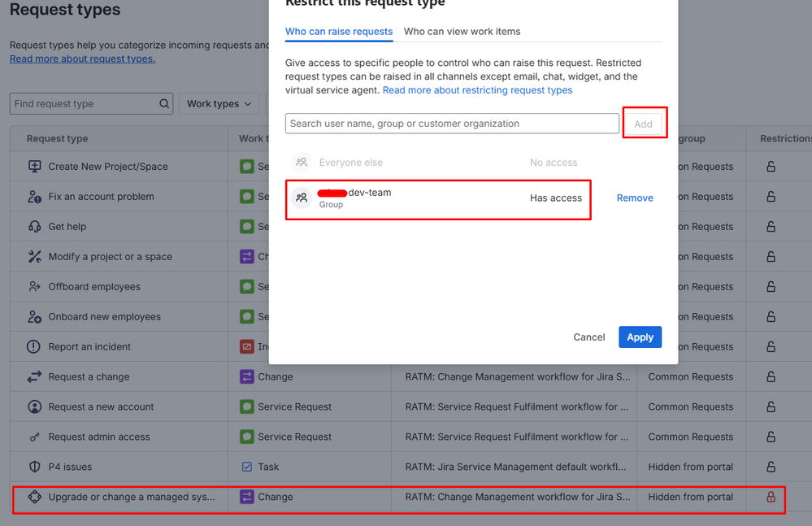Click the Fix an account problem icon

pos(34,196)
